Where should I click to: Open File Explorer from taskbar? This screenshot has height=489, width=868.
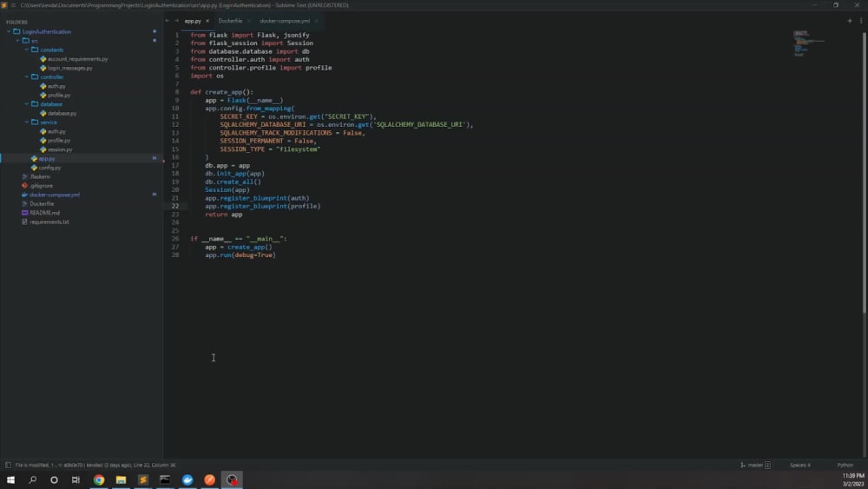pos(121,479)
